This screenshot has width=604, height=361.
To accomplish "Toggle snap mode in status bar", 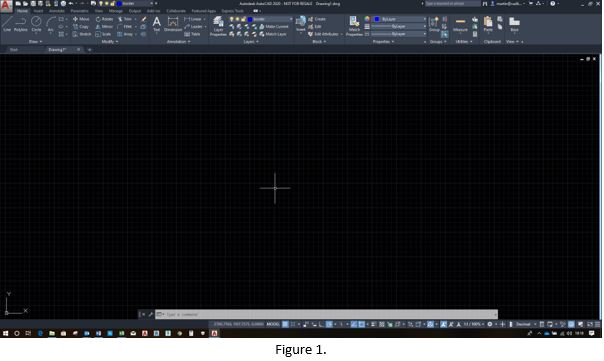I will tap(294, 324).
